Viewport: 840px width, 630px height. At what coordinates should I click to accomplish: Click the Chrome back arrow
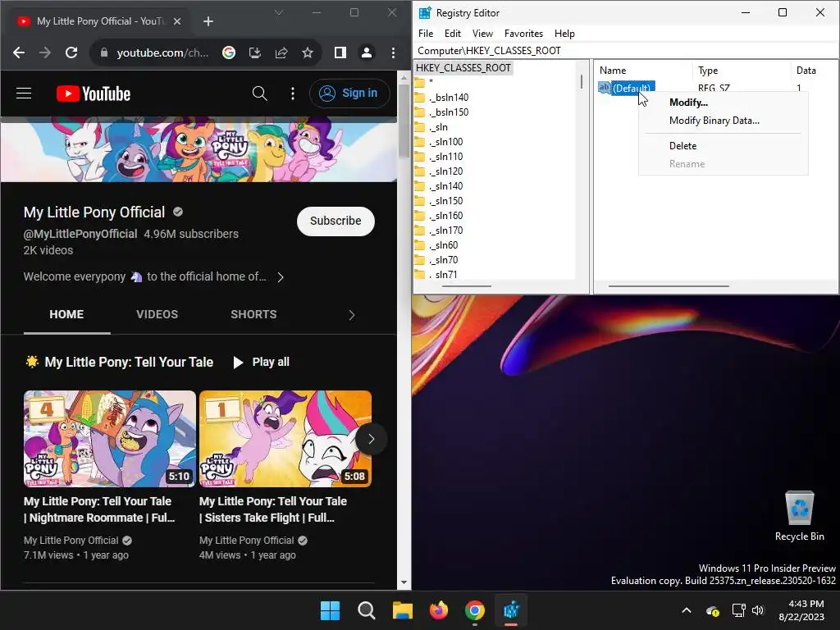[19, 52]
